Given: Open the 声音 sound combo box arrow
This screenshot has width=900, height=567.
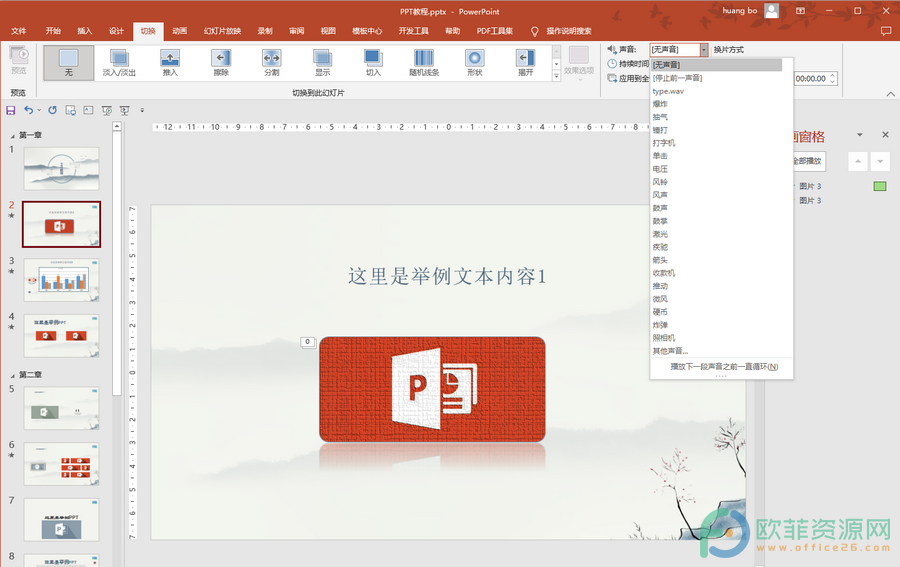Looking at the screenshot, I should 704,50.
